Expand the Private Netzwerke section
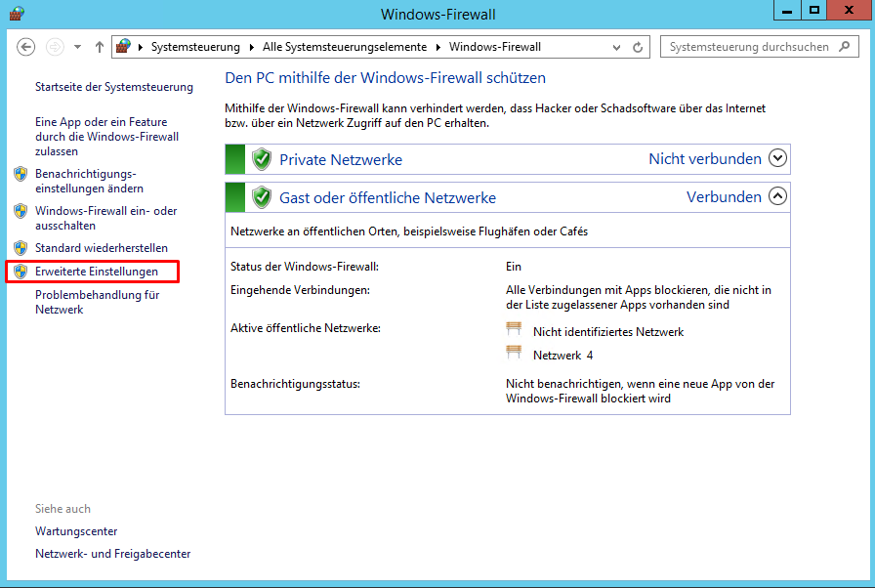 coord(777,158)
